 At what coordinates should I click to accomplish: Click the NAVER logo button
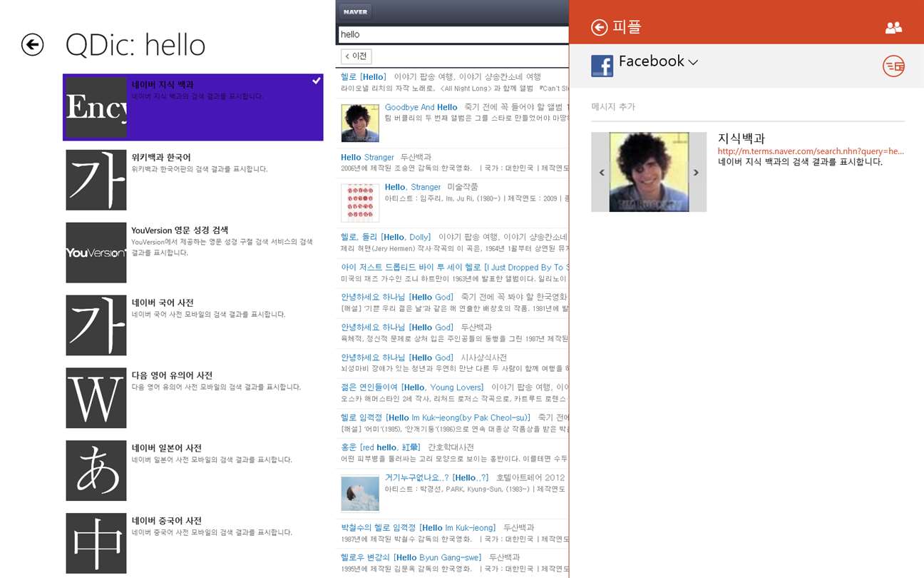[355, 11]
